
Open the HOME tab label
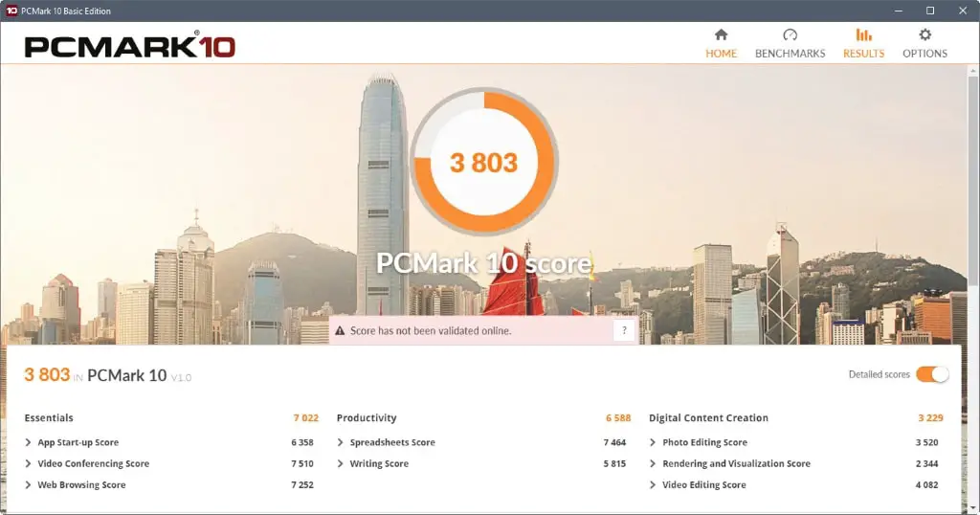(x=722, y=54)
